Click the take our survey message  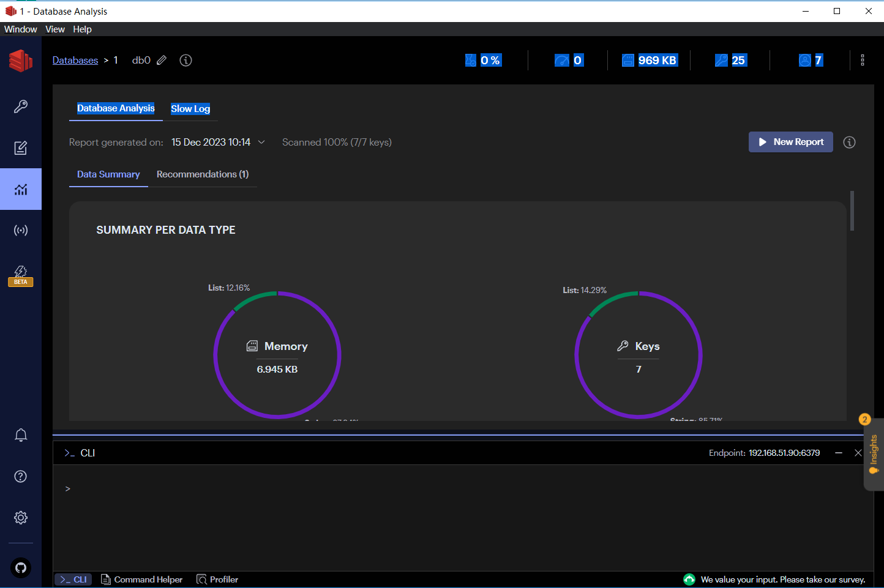(783, 579)
